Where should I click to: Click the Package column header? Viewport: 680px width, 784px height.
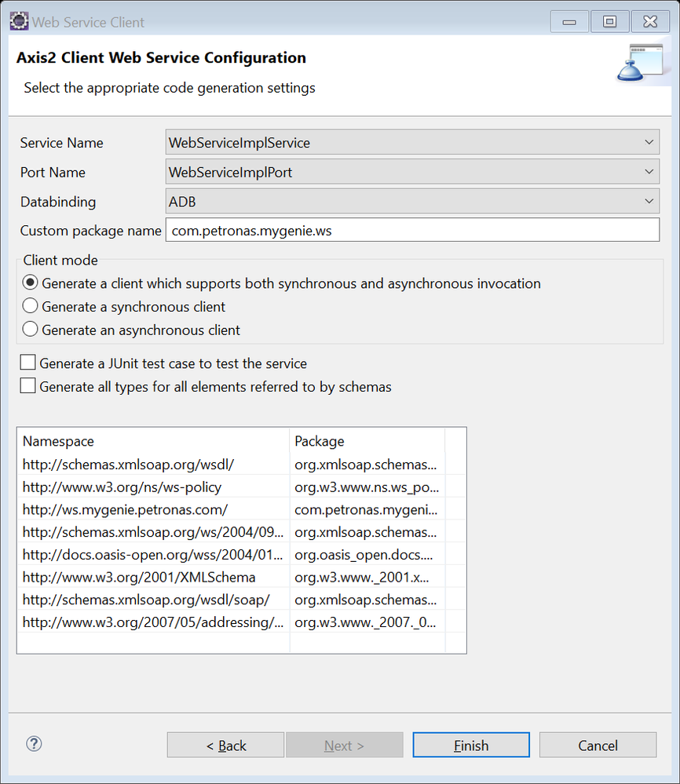click(x=367, y=441)
